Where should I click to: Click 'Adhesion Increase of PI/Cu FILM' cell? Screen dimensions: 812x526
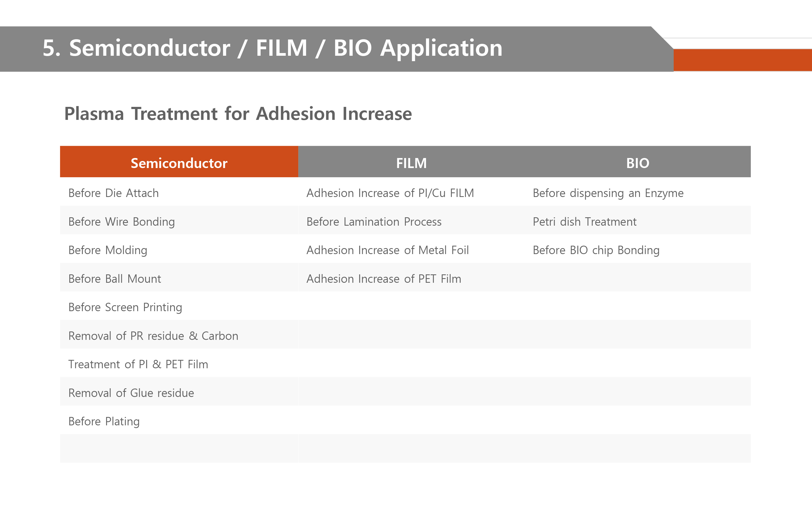coord(390,193)
